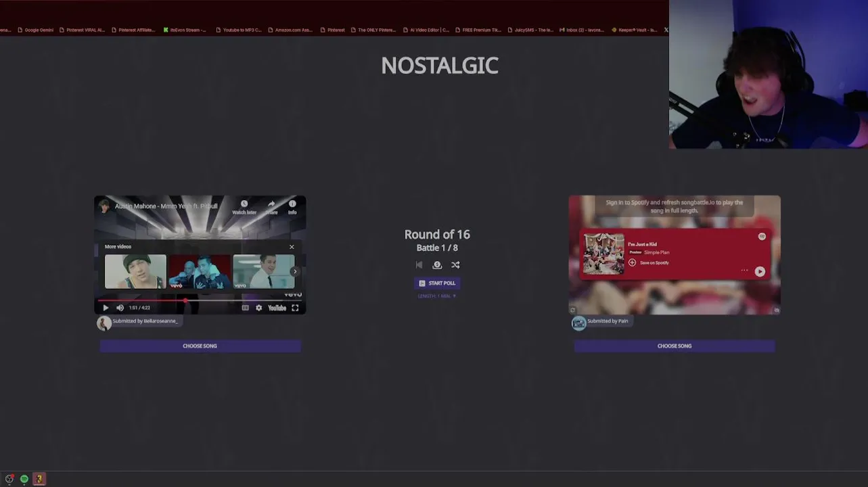
Task: Open the AI Video Editor bookmark
Action: (x=426, y=30)
